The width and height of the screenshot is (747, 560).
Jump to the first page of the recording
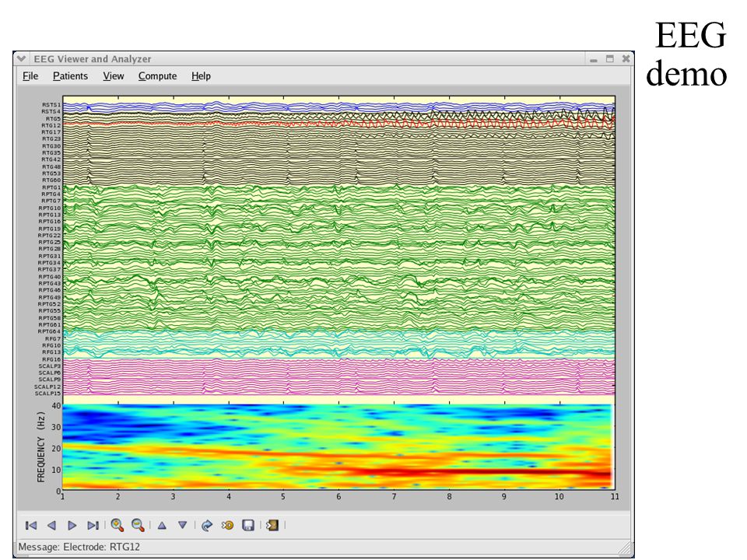tap(31, 525)
